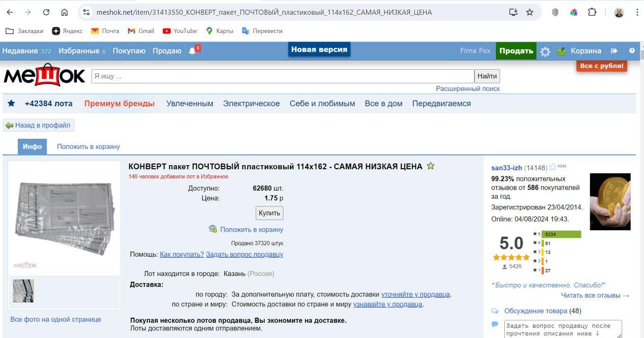Click Читать все отзывы link
This screenshot has width=644, height=338.
coord(595,295)
